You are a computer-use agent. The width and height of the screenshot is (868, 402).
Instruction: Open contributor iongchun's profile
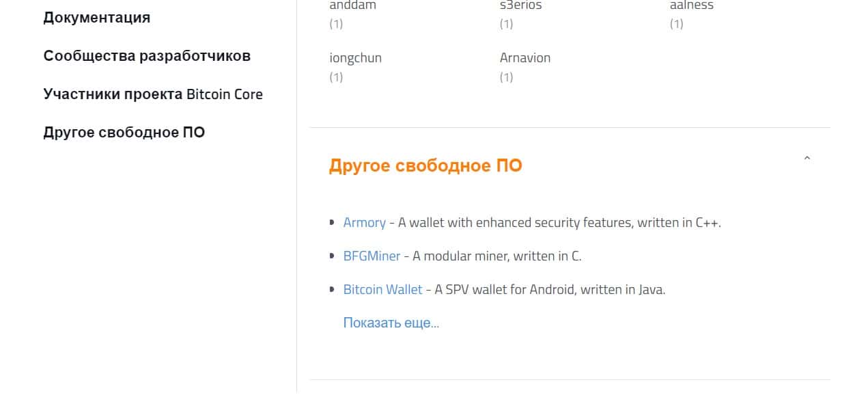tap(355, 58)
